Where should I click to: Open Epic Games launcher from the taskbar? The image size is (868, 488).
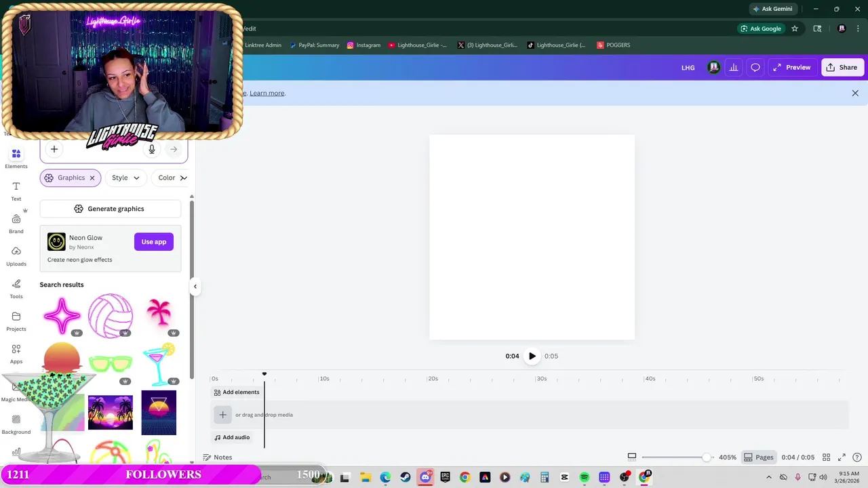[x=445, y=477]
